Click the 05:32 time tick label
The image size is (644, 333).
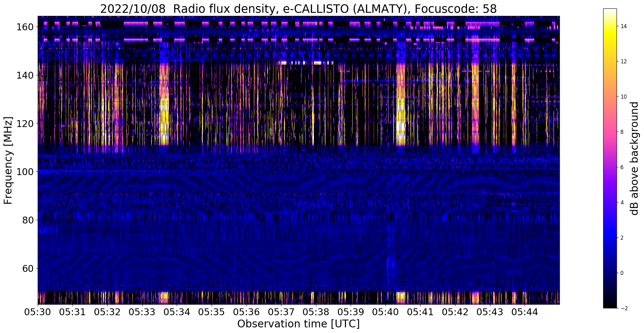(107, 312)
